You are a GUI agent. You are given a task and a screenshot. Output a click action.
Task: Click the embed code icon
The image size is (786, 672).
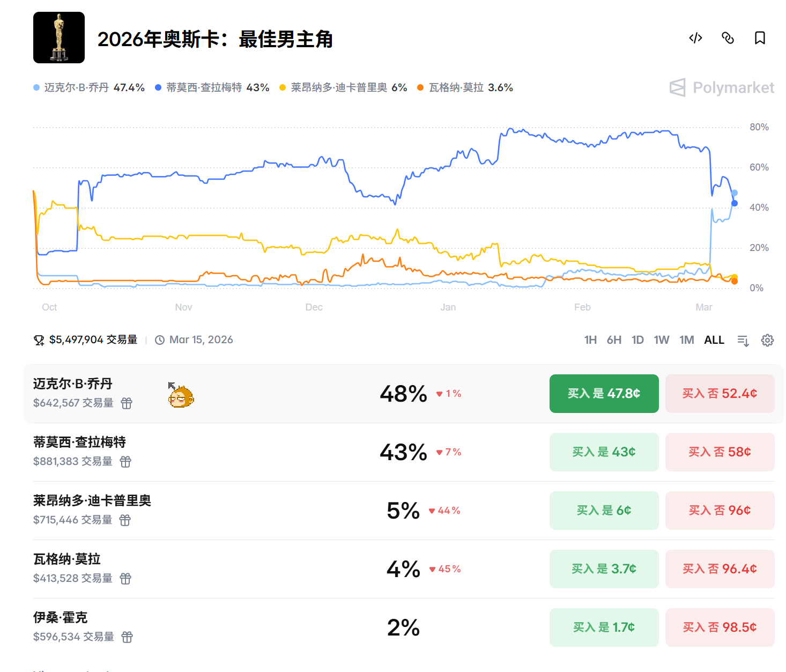(x=695, y=38)
